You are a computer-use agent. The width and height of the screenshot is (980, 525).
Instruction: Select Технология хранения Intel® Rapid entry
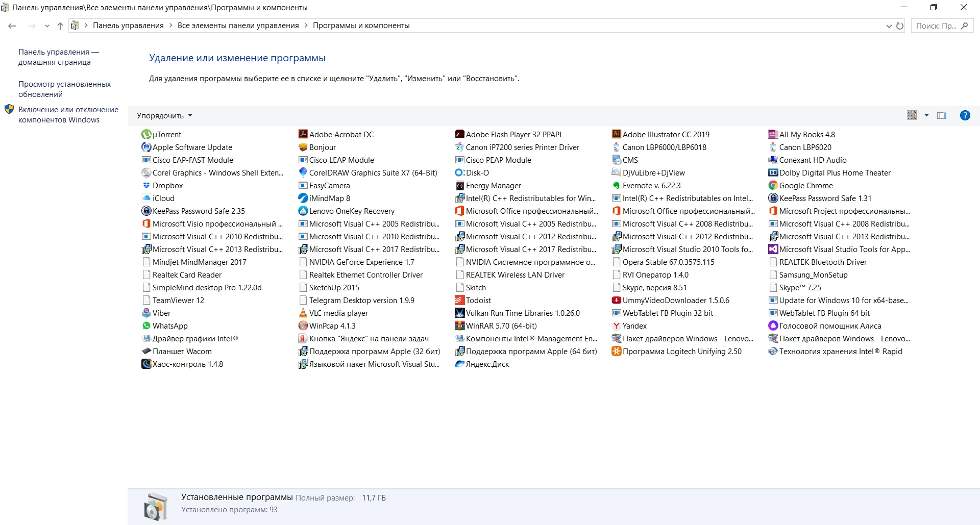(836, 352)
